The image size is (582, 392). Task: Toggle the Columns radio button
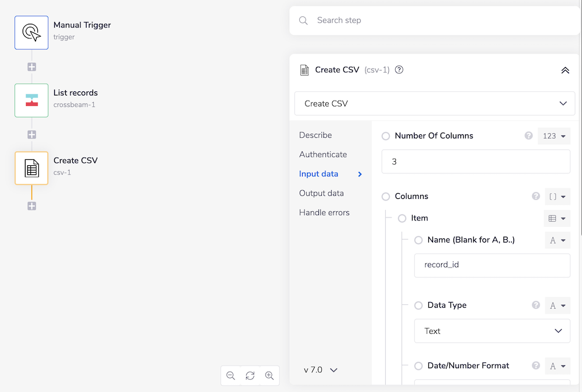pos(386,197)
